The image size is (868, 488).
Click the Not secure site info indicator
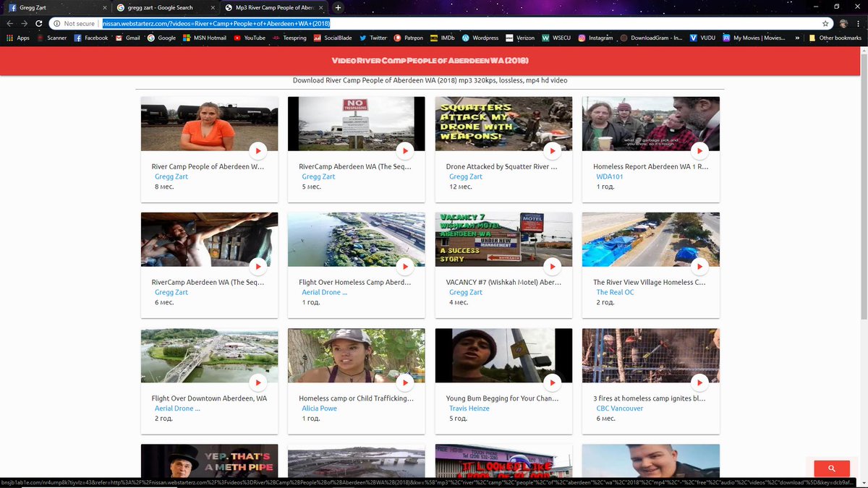click(74, 24)
